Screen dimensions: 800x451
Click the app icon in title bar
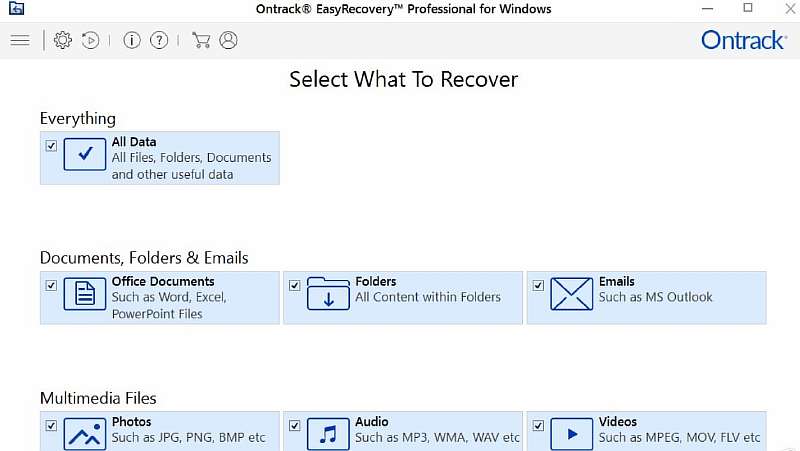pos(14,8)
